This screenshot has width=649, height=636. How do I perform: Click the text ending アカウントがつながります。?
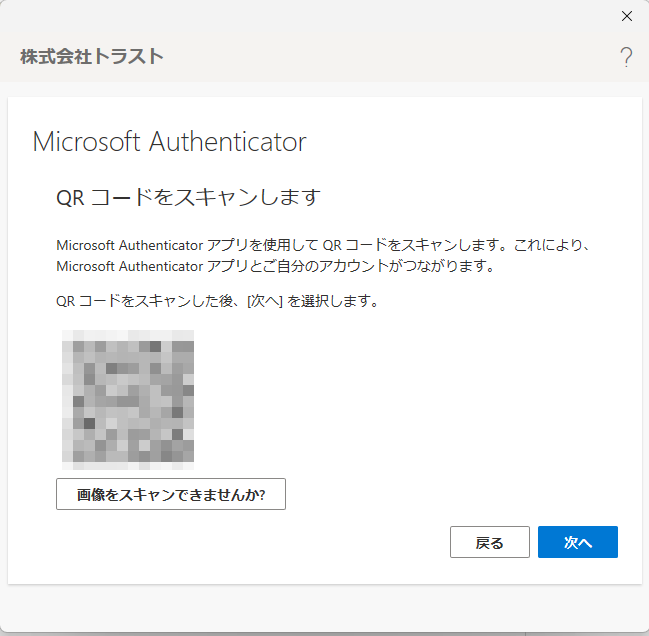coord(276,266)
